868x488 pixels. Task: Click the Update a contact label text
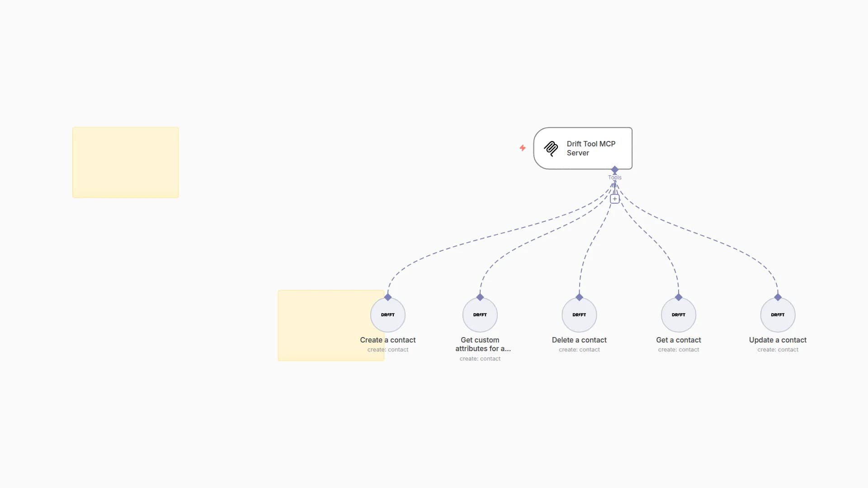(778, 340)
